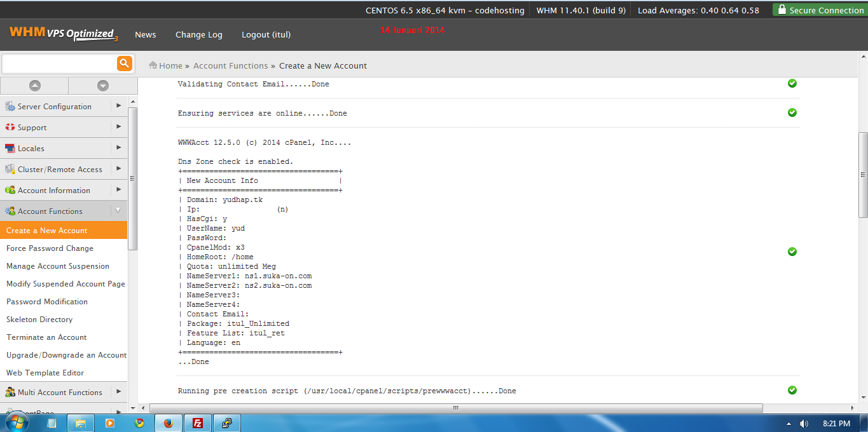Click the Locales flag icon
Viewport: 868px width, 432px height.
10,149
